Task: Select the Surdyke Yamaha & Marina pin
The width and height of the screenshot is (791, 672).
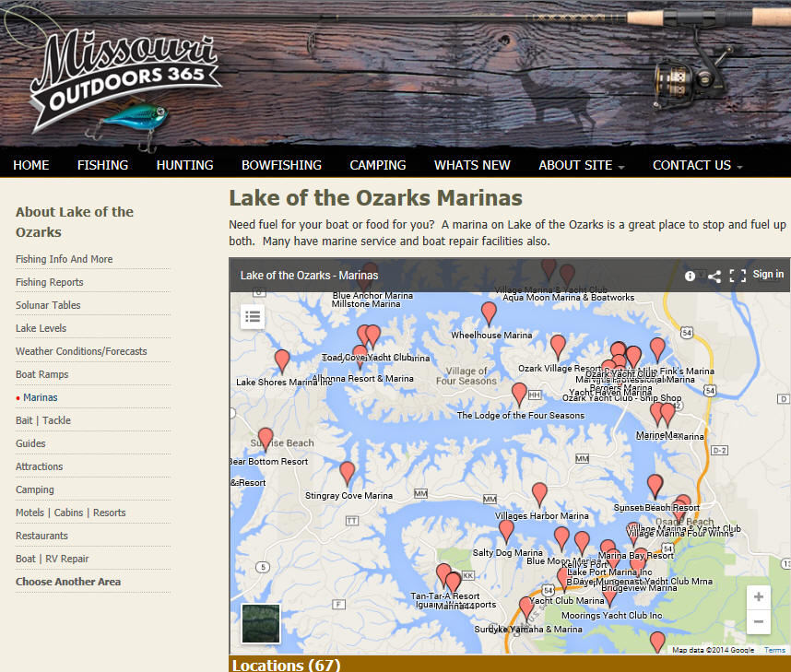Action: pos(526,607)
